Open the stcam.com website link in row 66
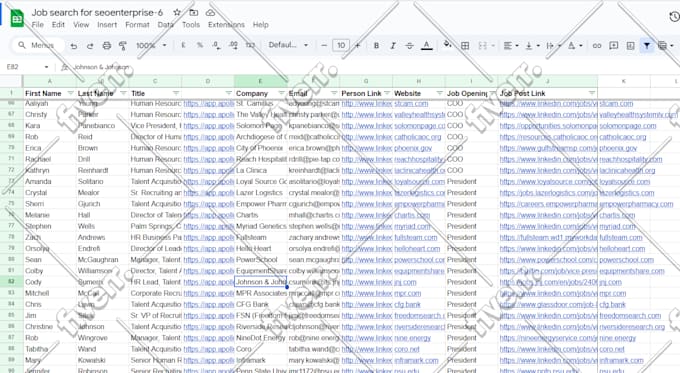The width and height of the screenshot is (680, 373). click(411, 104)
